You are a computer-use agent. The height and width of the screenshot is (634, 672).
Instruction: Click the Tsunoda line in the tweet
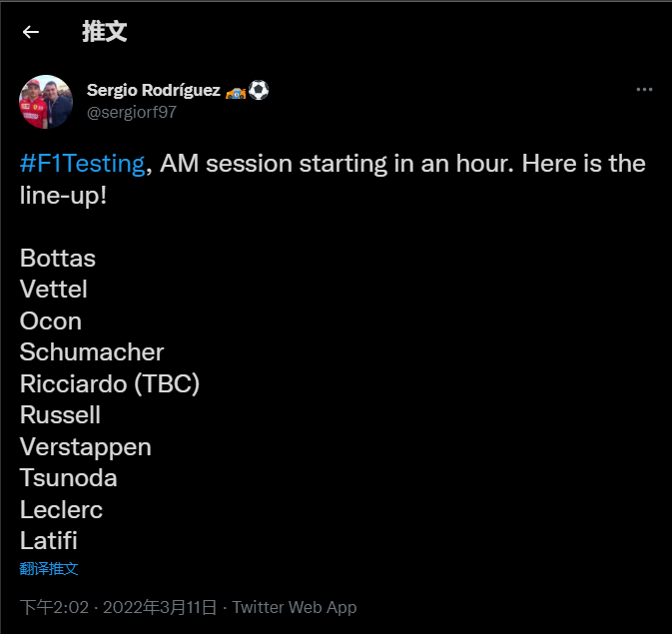pos(69,478)
